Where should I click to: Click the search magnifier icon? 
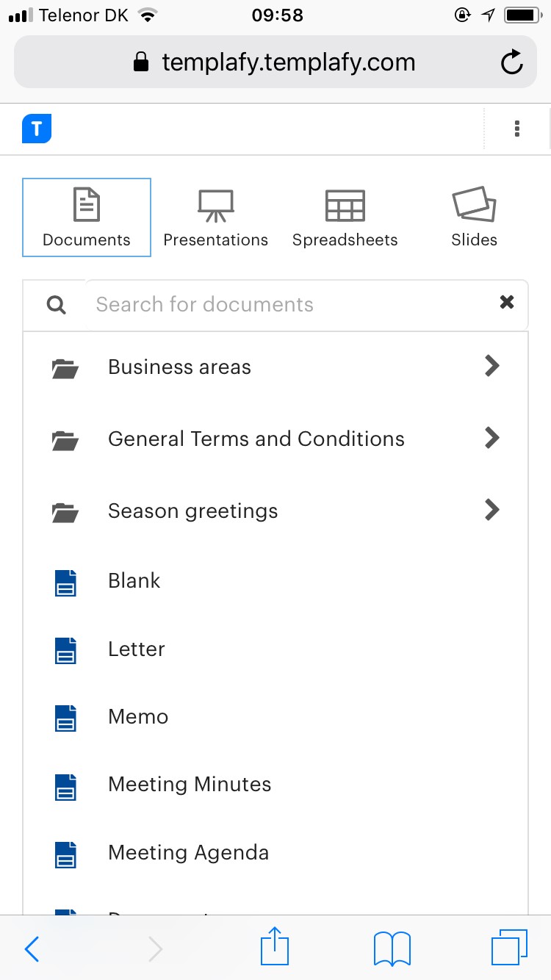[x=56, y=304]
